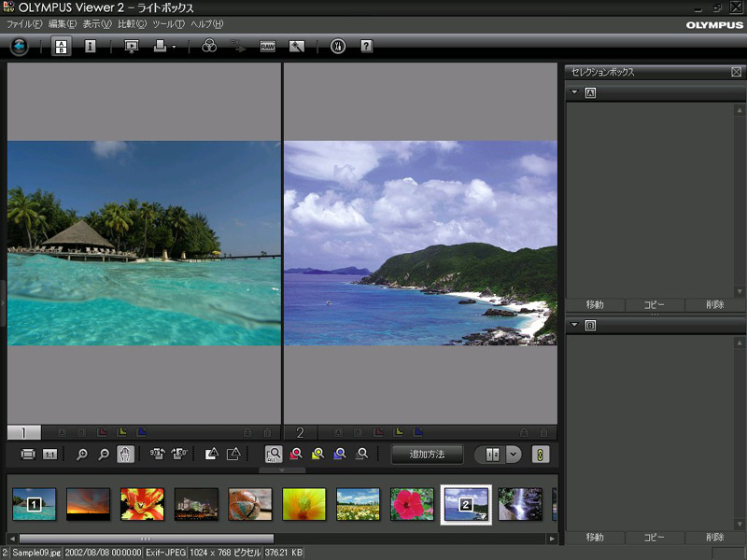Collapse the selection box A section
This screenshot has height=560, width=747.
[x=573, y=92]
